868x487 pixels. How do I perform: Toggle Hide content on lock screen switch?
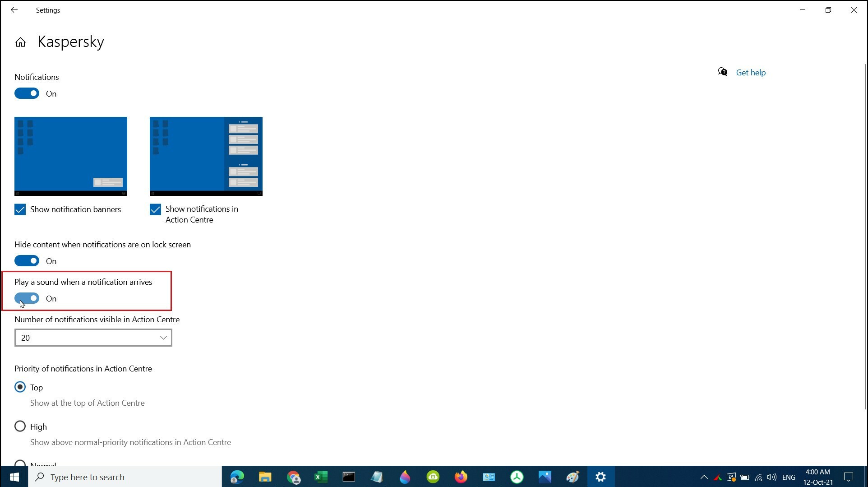click(27, 261)
